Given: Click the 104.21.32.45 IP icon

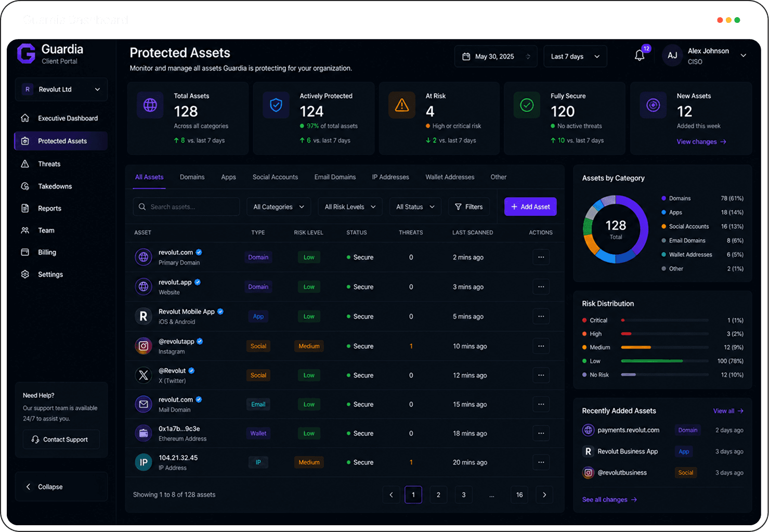Looking at the screenshot, I should 144,462.
